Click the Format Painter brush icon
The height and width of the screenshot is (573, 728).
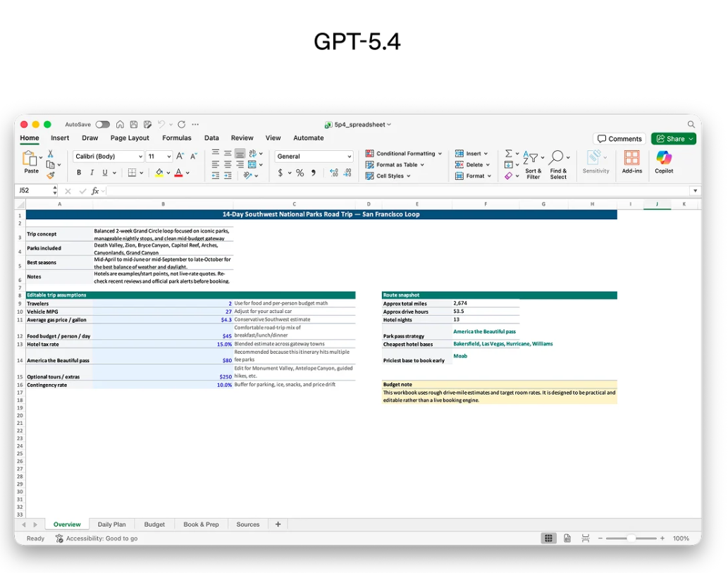tap(50, 175)
